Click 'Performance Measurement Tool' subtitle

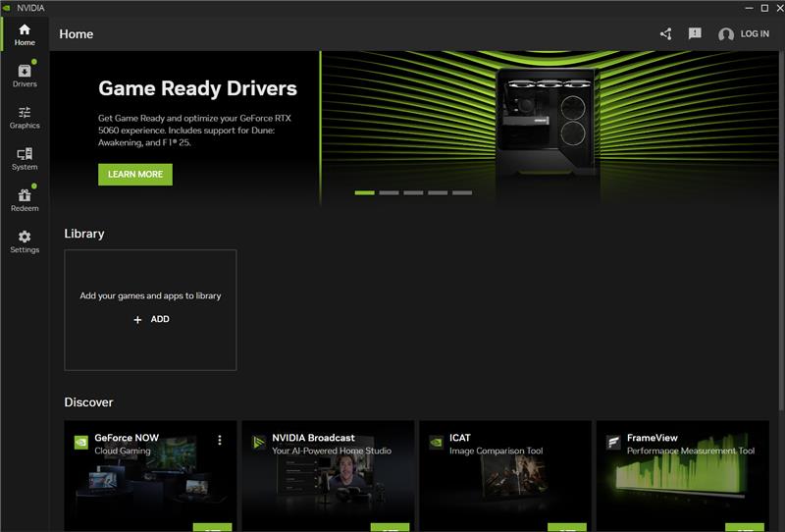click(x=691, y=451)
